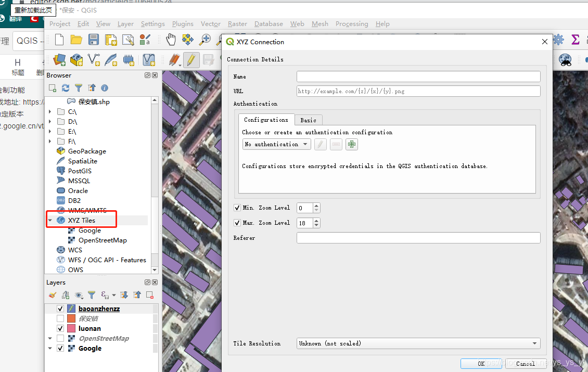Select OpenStreetMap under XYZ Tiles
Viewport: 588px width, 372px height.
click(103, 240)
